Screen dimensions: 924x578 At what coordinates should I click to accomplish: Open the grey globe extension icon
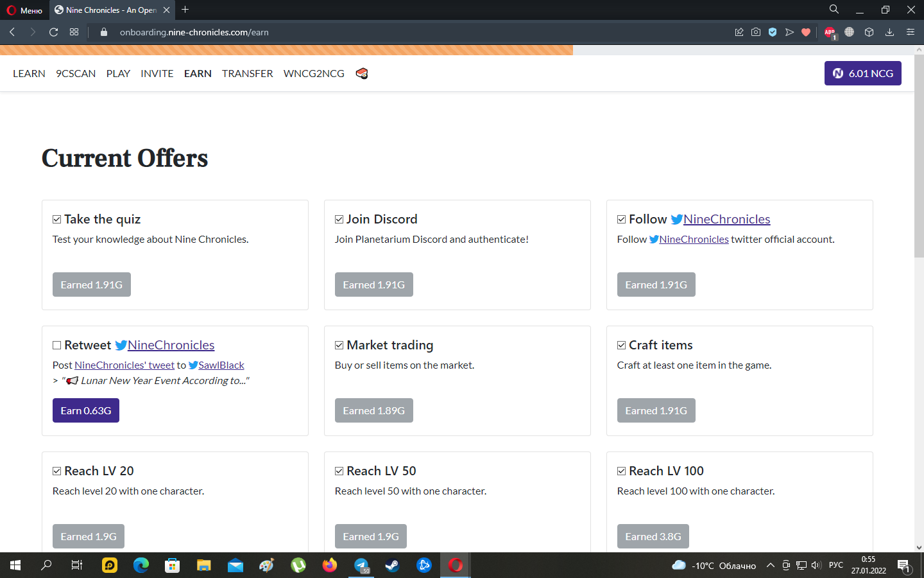[x=850, y=32]
